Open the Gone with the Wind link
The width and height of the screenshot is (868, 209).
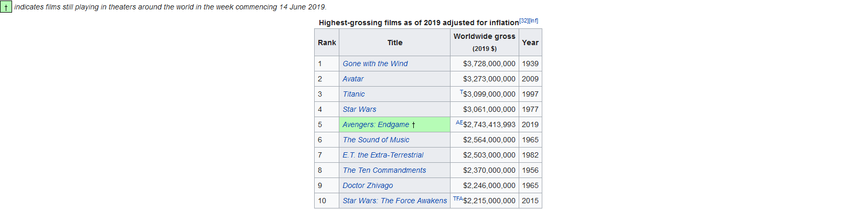(x=375, y=64)
